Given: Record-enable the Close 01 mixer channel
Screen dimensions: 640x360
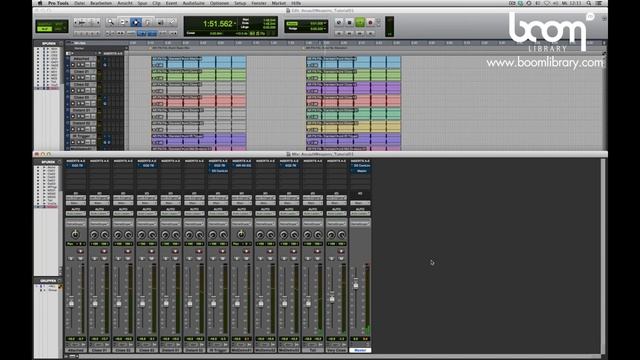Looking at the screenshot, I should (104, 251).
